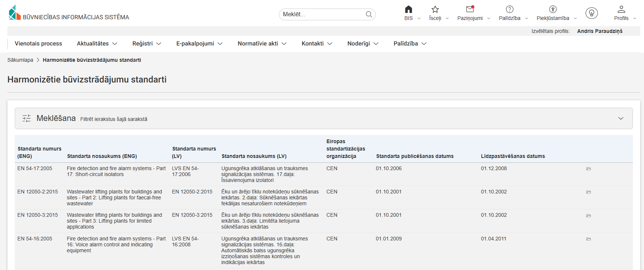Open the Profils user icon
Image resolution: width=644 pixels, height=270 pixels.
click(x=621, y=9)
